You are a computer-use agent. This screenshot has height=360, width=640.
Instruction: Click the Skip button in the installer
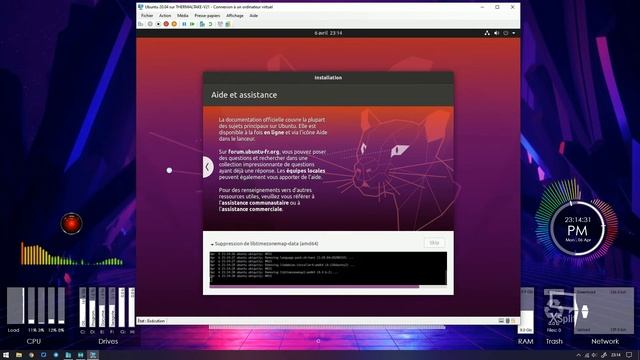point(435,243)
